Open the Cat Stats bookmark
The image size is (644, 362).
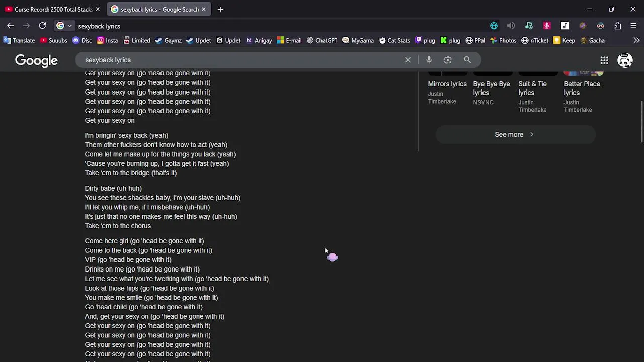point(394,40)
